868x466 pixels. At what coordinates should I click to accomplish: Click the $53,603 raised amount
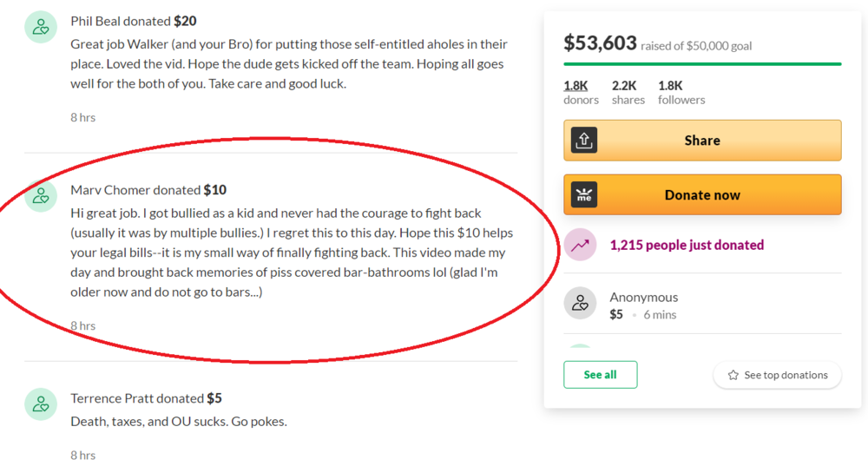(x=600, y=43)
